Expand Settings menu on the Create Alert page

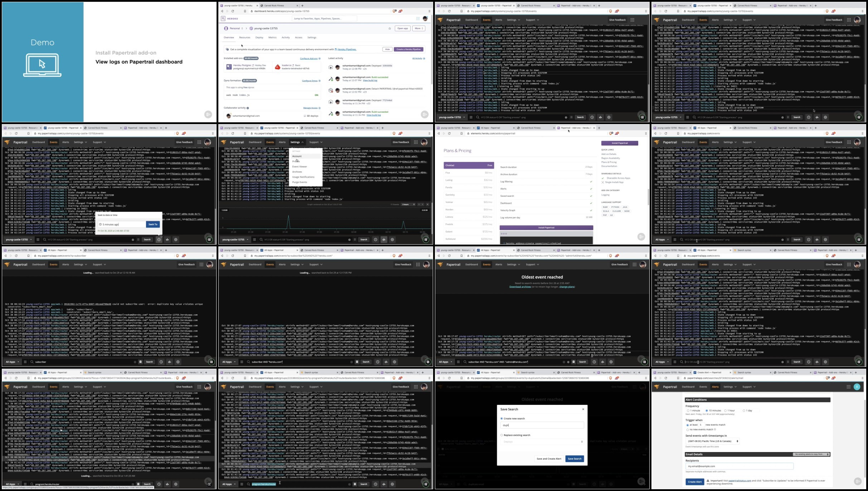tap(730, 387)
